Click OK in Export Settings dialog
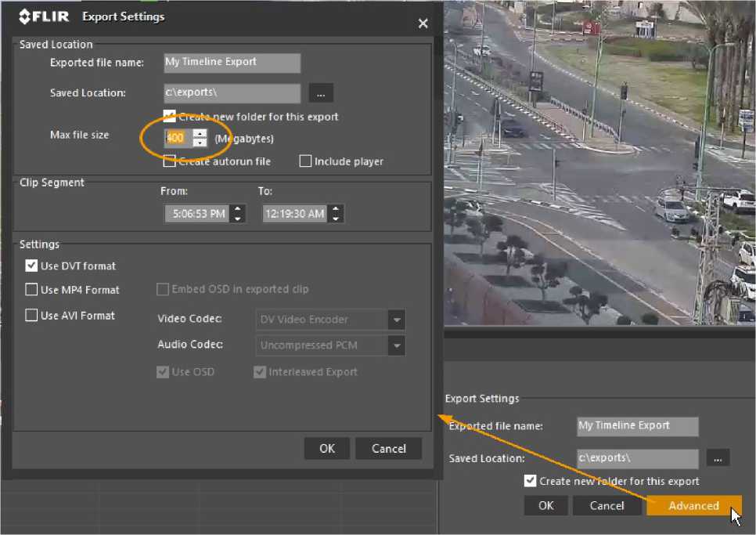Image resolution: width=756 pixels, height=535 pixels. coord(327,448)
